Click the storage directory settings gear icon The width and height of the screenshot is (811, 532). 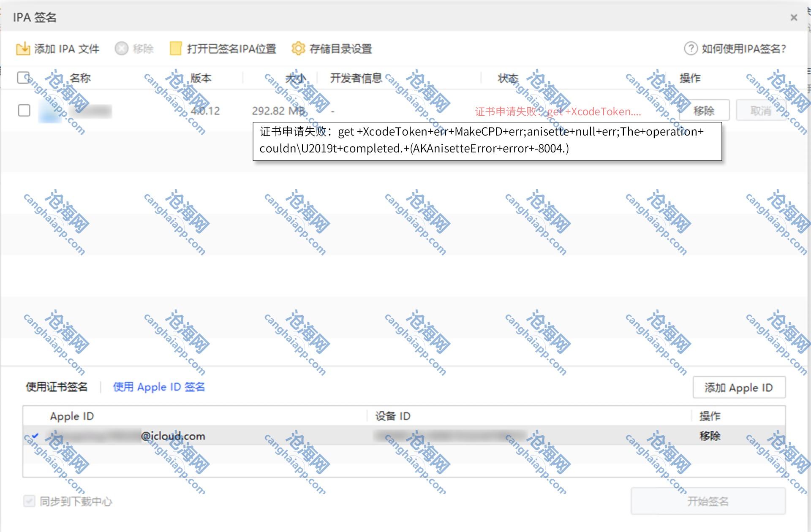(x=298, y=49)
